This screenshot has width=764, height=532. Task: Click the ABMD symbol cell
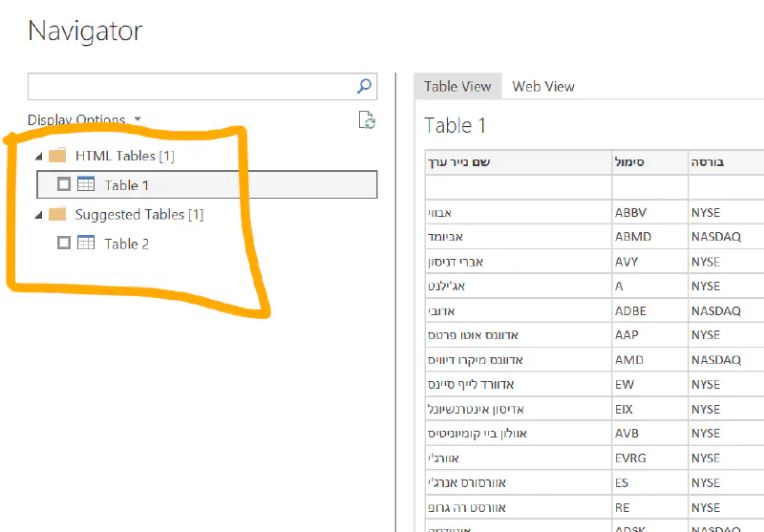[x=650, y=237]
